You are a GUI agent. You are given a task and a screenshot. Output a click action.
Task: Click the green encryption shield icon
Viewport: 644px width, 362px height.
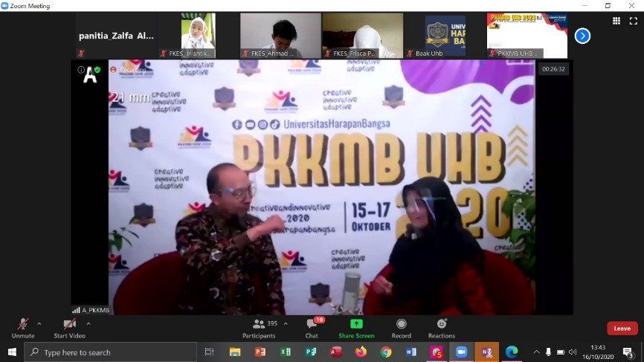coord(96,70)
